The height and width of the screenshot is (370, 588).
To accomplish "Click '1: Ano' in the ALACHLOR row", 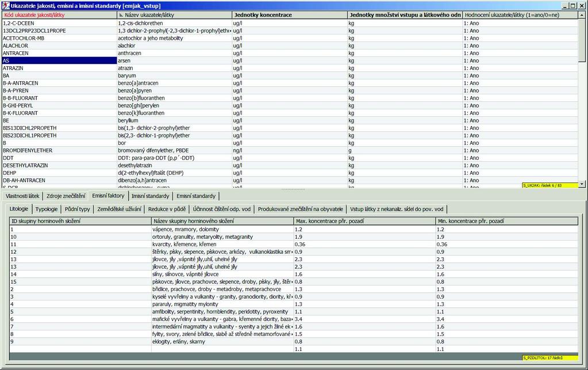I will pyautogui.click(x=520, y=46).
